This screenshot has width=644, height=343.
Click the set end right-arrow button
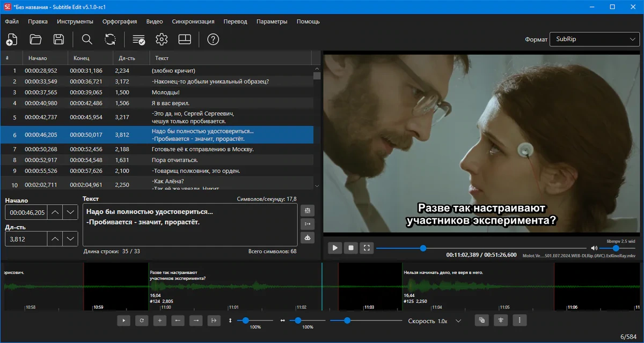[196, 320]
